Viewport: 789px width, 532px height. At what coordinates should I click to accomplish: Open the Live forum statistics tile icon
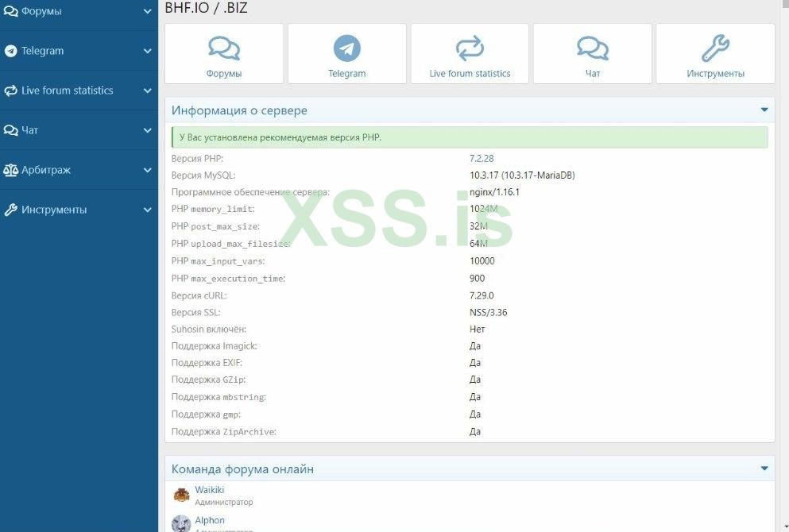470,48
